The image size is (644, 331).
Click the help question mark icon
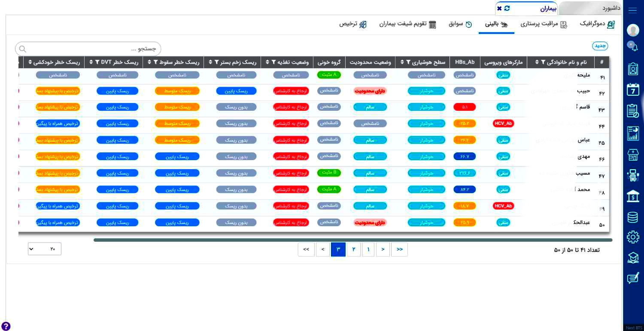point(6,326)
